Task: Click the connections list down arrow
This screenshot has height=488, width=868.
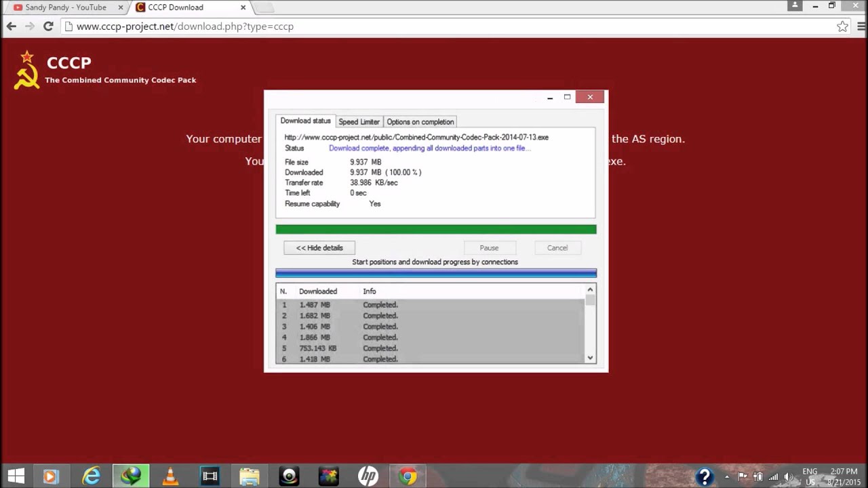Action: tap(590, 358)
